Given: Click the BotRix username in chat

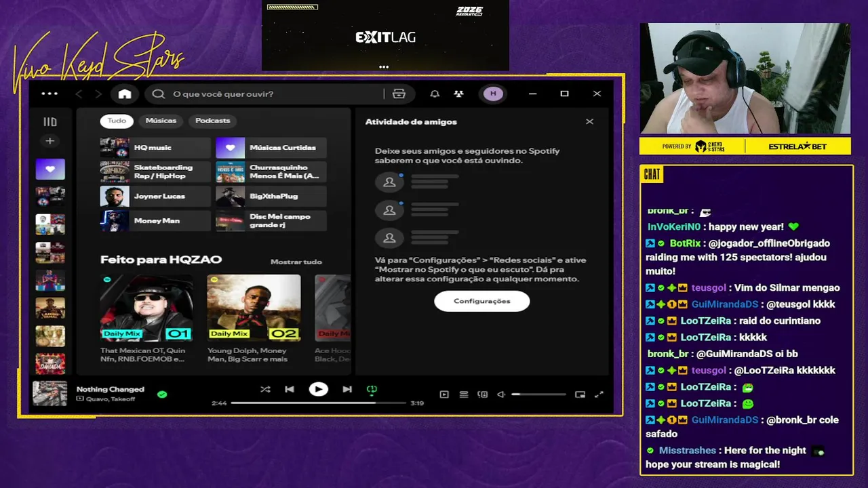Looking at the screenshot, I should pos(685,243).
